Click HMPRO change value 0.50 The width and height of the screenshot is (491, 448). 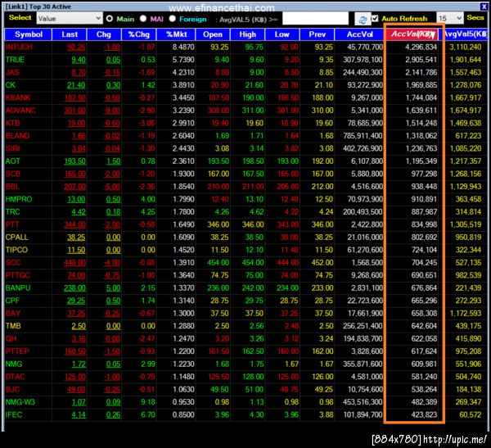click(113, 199)
